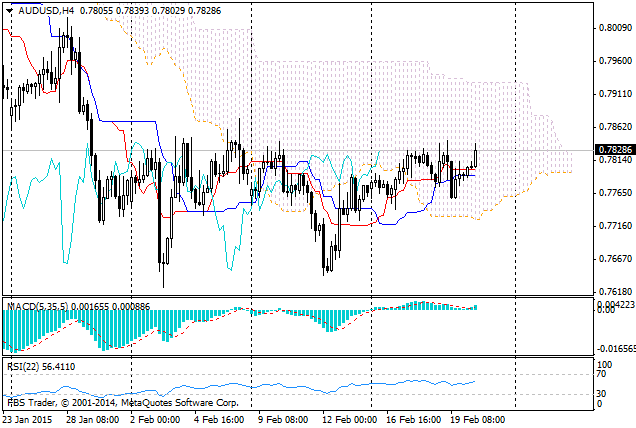Click the RSI(22) 56.4110 indicator label

pyautogui.click(x=41, y=367)
